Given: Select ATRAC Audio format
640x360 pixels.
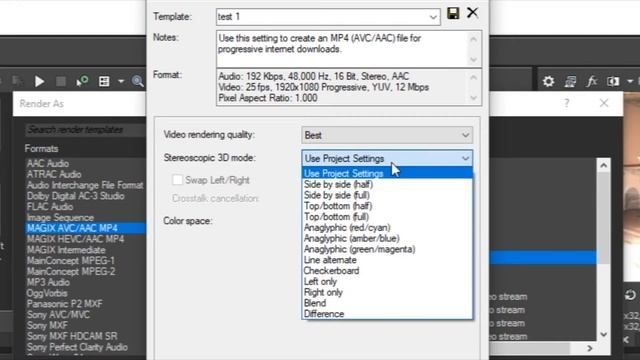Looking at the screenshot, I should (x=54, y=174).
